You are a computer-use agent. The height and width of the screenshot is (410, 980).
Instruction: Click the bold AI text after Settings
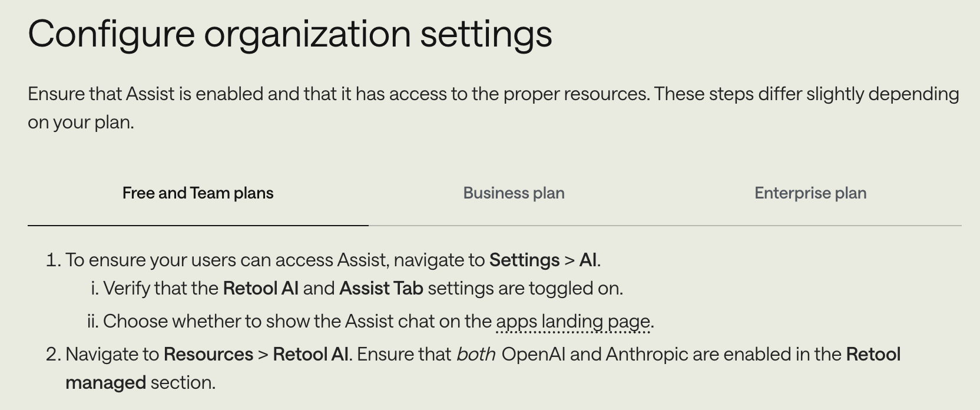click(588, 260)
